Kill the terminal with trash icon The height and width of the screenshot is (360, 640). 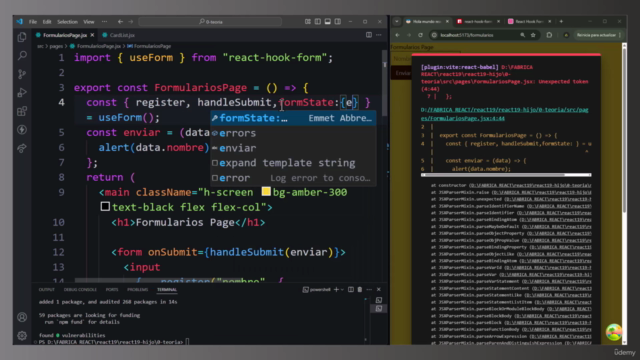click(360, 289)
